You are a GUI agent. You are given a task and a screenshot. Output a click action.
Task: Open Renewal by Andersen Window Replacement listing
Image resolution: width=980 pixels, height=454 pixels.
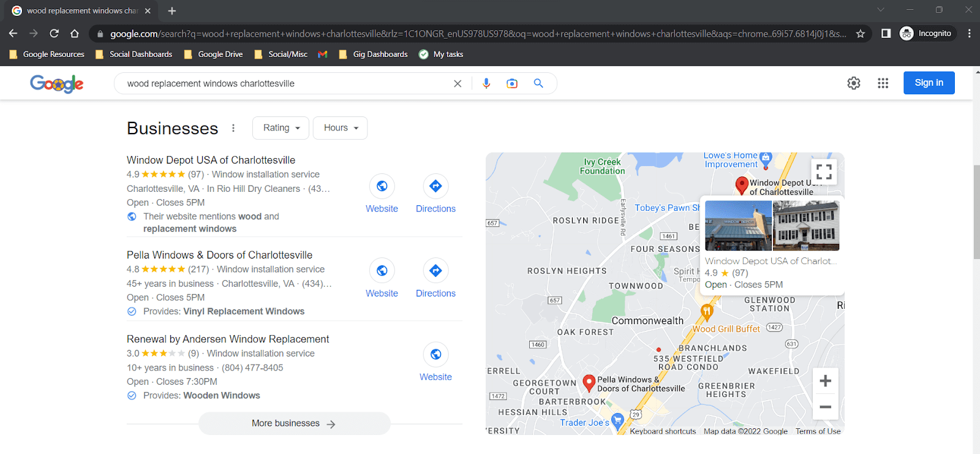click(x=228, y=339)
